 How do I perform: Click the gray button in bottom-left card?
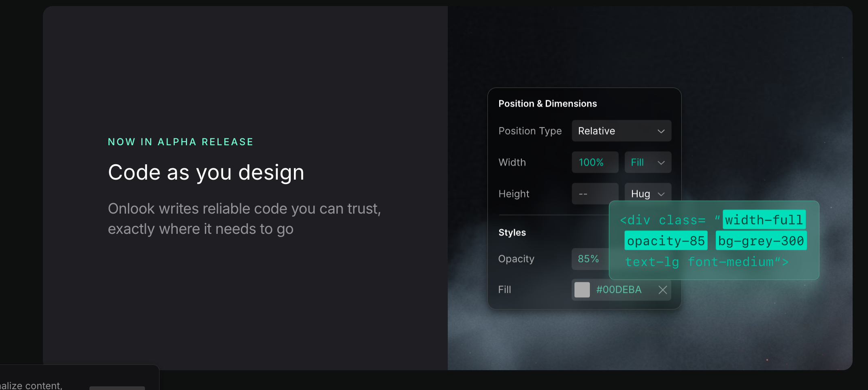coord(117,388)
